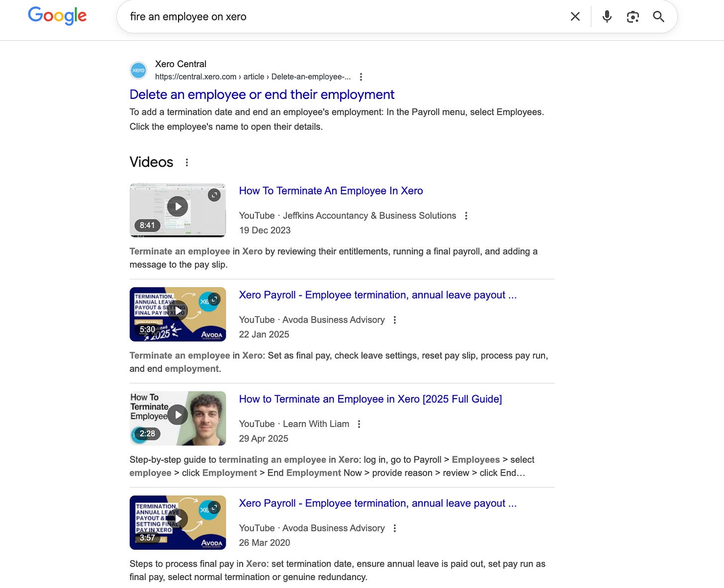Open 'Delete an employee or end their employment'
This screenshot has width=724, height=588.
262,94
